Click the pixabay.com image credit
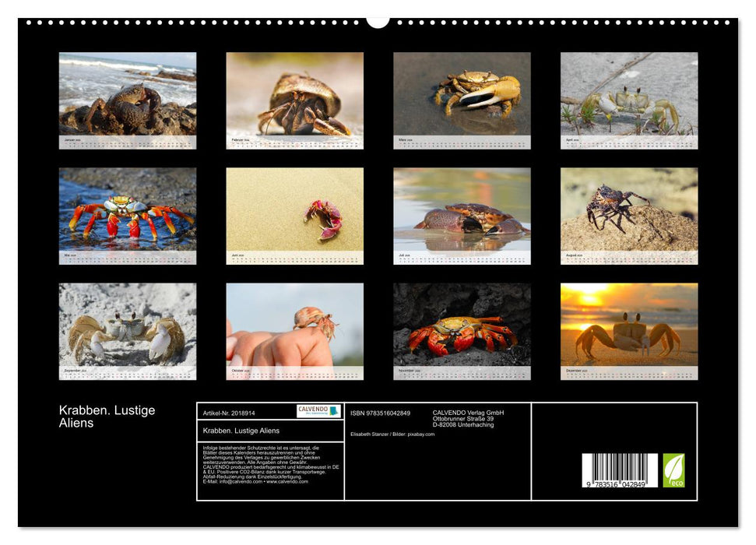756x545 pixels. tap(423, 434)
